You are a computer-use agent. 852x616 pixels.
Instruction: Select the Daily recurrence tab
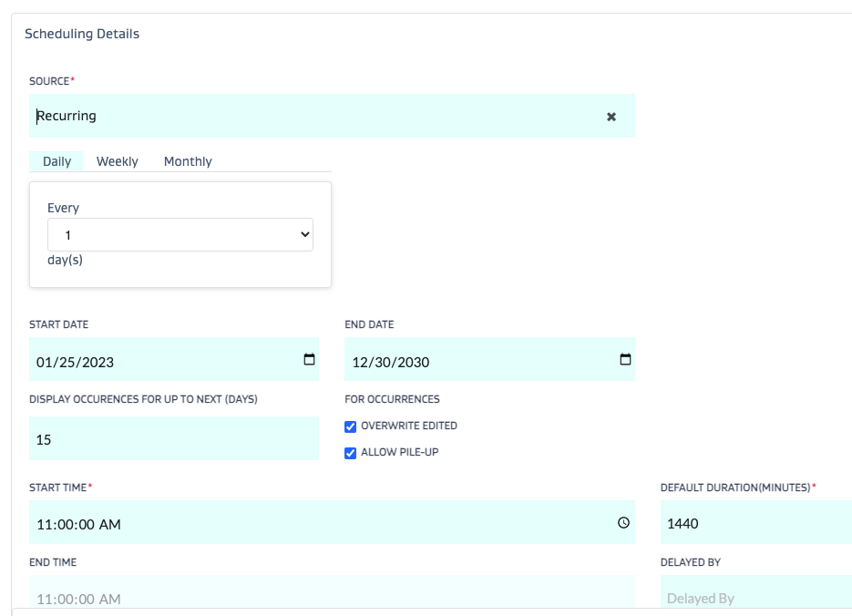tap(56, 161)
